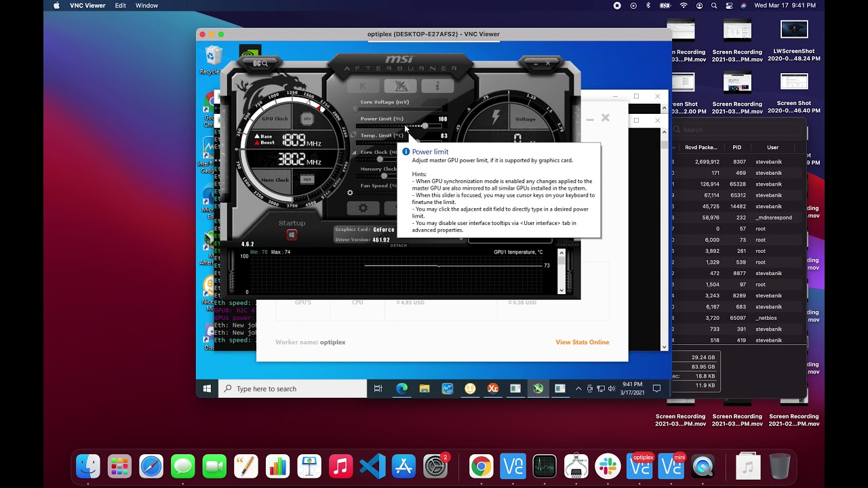Screen dimensions: 868x488
Task: Click the Spotlight search icon in menu bar
Action: point(714,5)
